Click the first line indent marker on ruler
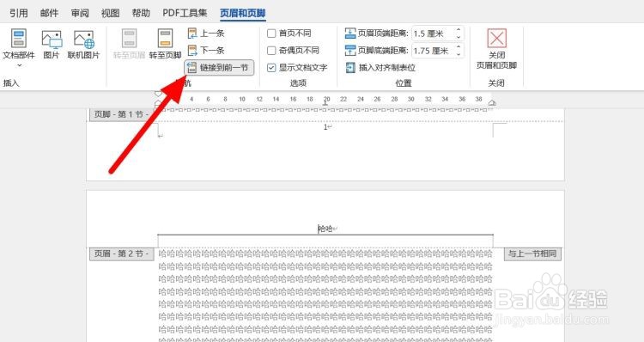Image resolution: width=644 pixels, height=342 pixels. pyautogui.click(x=158, y=95)
